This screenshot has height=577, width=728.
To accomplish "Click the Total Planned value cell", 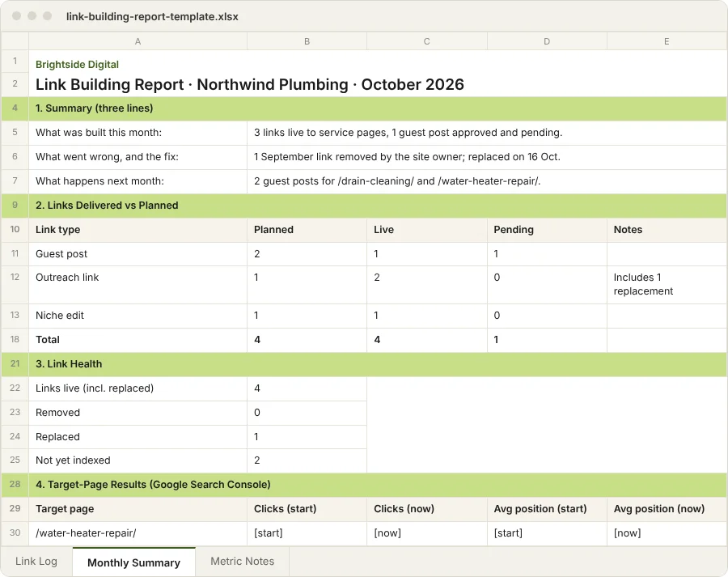I will click(307, 340).
